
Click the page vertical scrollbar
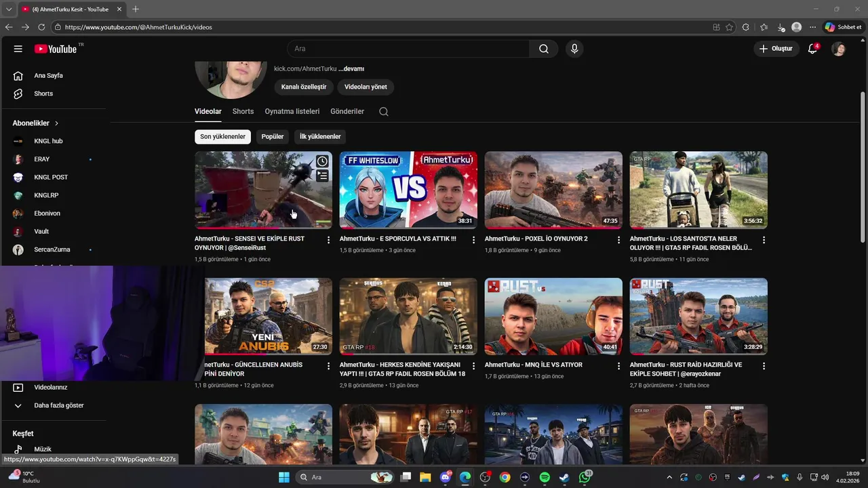pos(863,166)
